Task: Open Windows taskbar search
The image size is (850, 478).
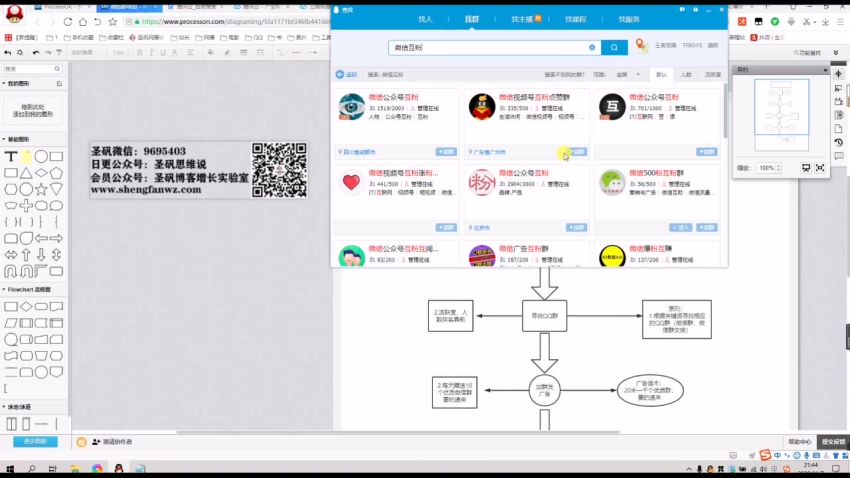Action: click(31, 469)
